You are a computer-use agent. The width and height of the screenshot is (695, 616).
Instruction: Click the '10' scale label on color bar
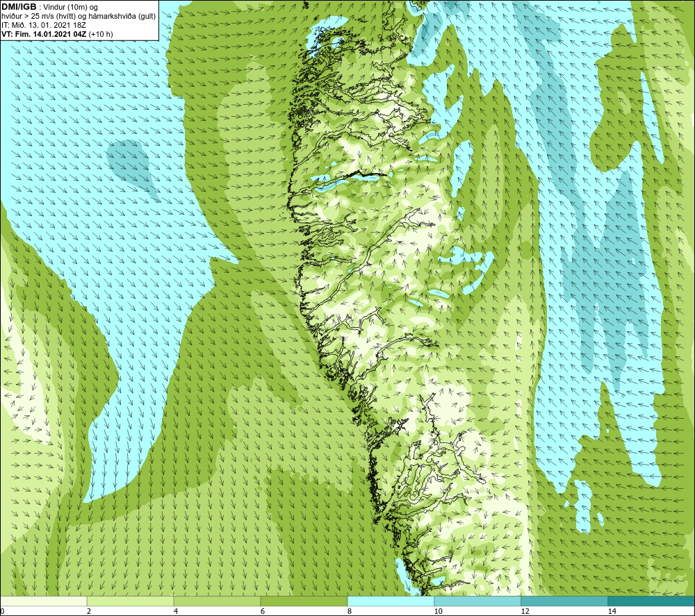point(438,611)
